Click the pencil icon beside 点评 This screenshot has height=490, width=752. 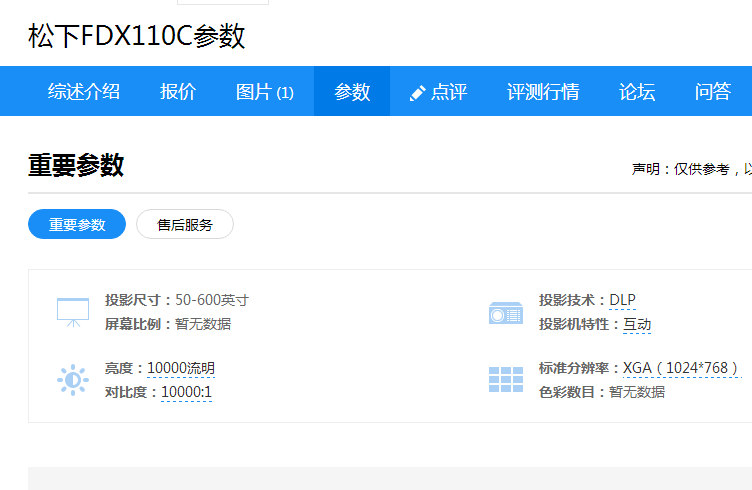[x=417, y=93]
